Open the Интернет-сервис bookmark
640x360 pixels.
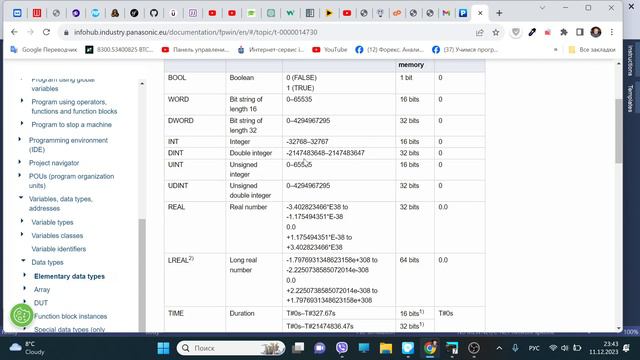(271, 50)
